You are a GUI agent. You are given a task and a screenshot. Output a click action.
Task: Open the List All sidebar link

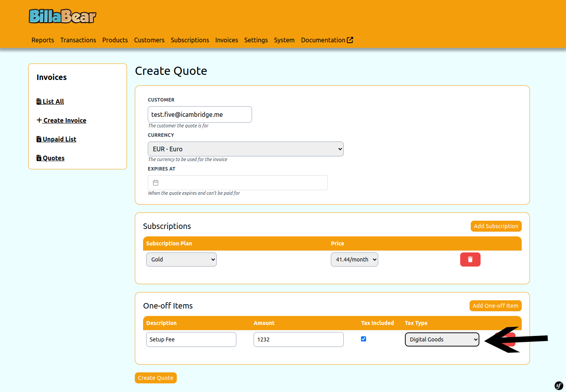pos(50,102)
